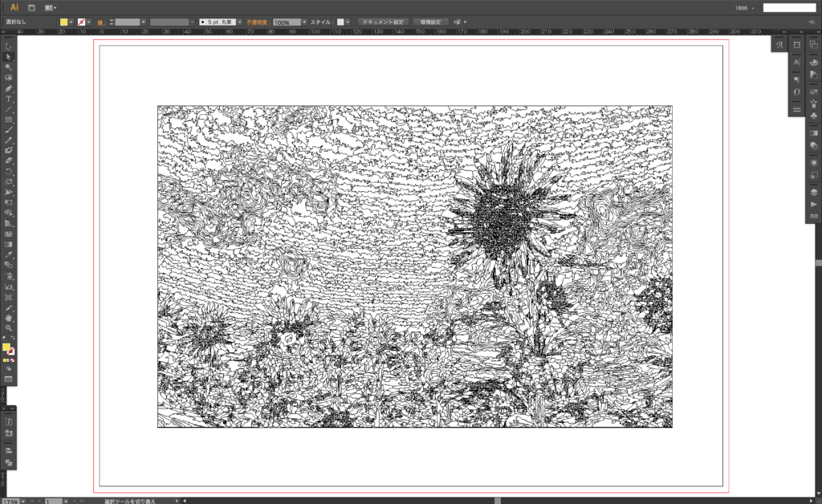Open the fill color dropdown
The width and height of the screenshot is (822, 504).
71,22
